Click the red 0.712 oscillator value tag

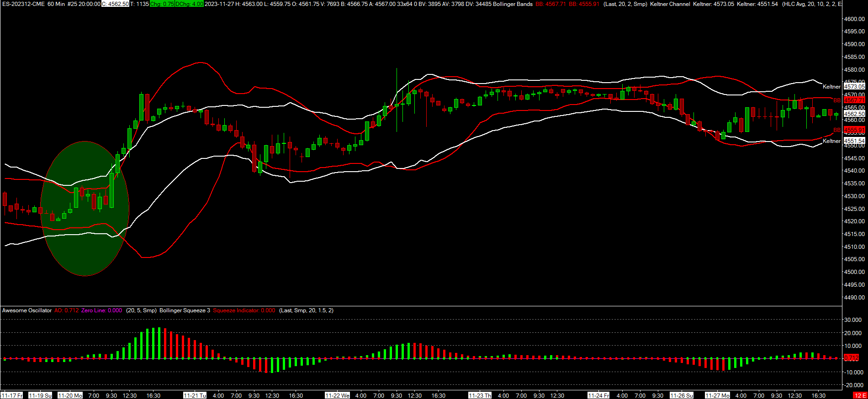pos(852,358)
